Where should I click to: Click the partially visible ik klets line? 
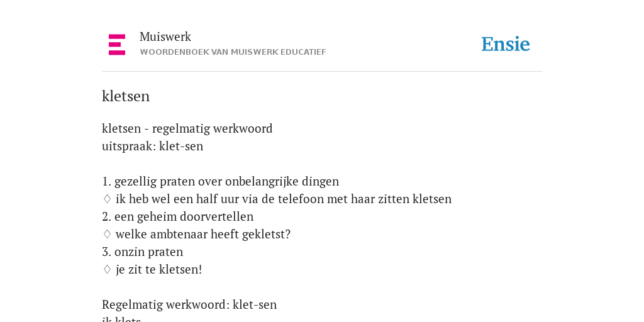coord(121,319)
